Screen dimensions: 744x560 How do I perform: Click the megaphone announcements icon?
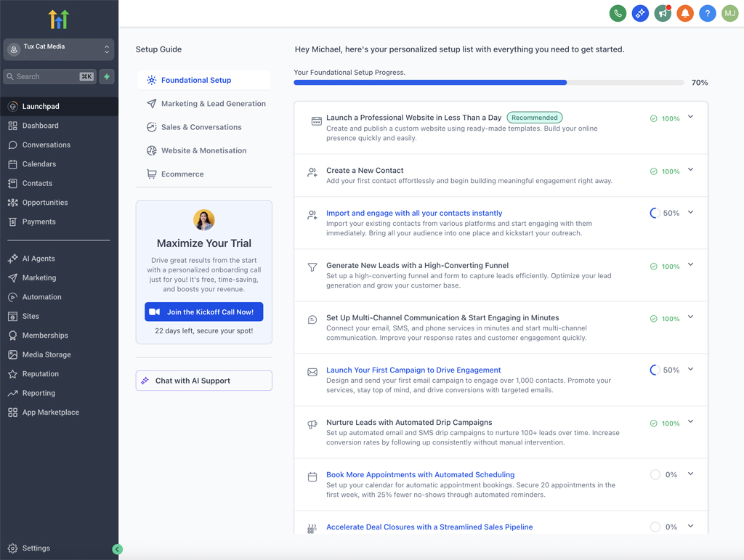click(x=663, y=13)
